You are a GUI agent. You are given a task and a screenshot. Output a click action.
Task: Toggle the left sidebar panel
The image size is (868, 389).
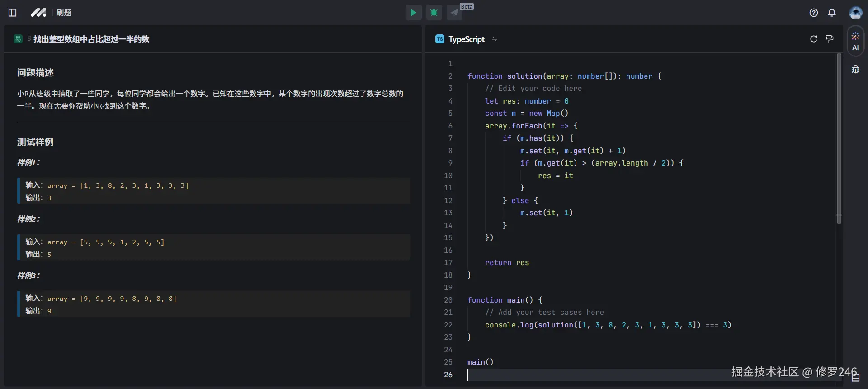point(13,13)
